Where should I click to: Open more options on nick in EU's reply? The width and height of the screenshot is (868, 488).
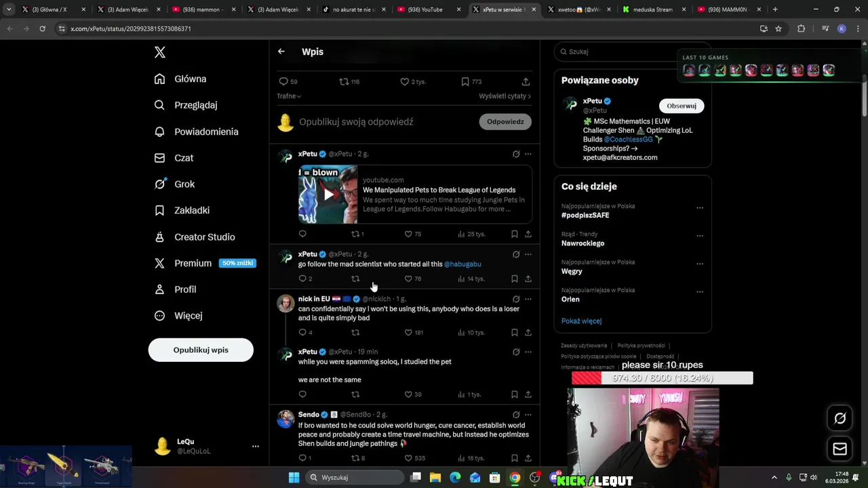click(x=528, y=299)
